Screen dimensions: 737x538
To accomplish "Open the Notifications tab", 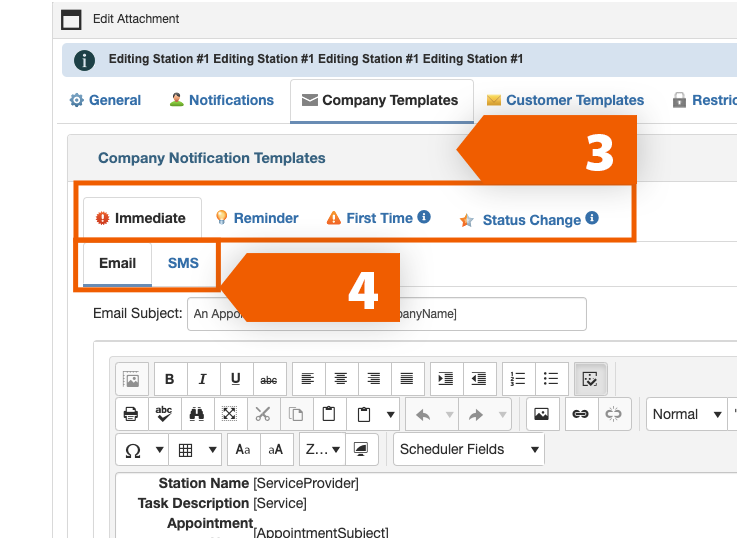I will (x=221, y=100).
